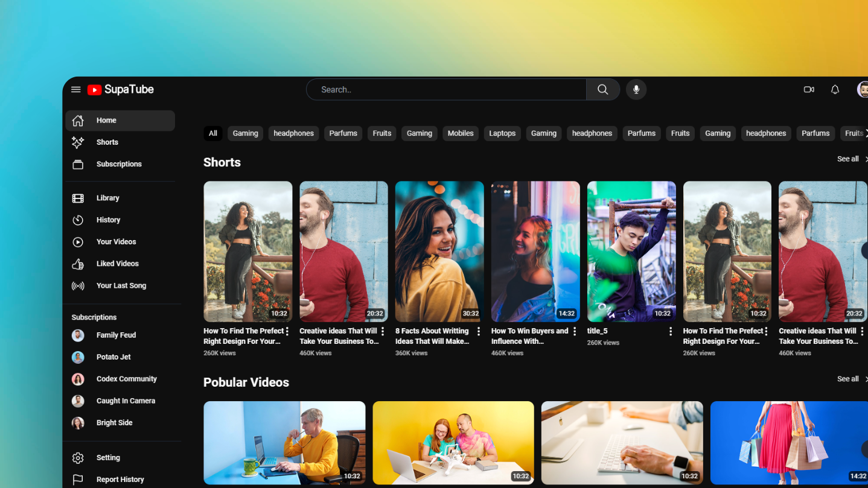
Task: Open the user profile avatar
Action: point(863,89)
